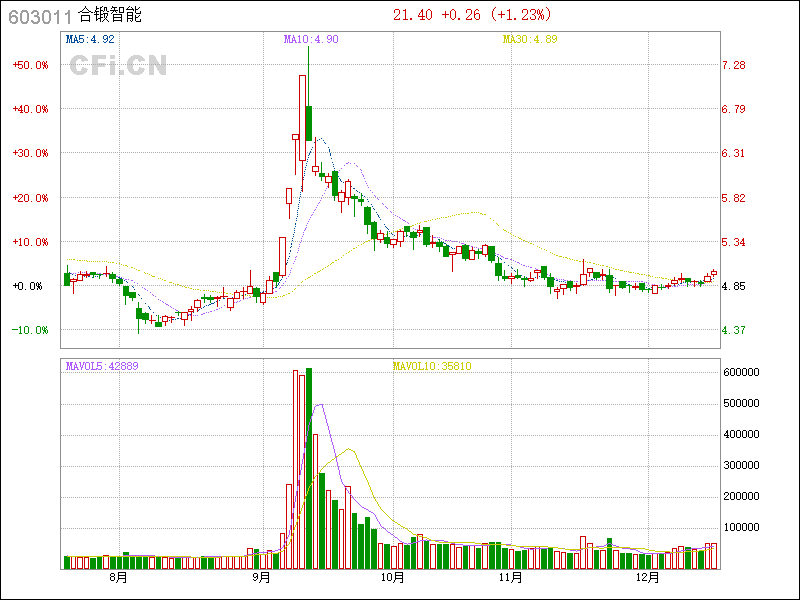Click the +50.0% left axis label
The height and width of the screenshot is (600, 800).
[30, 65]
